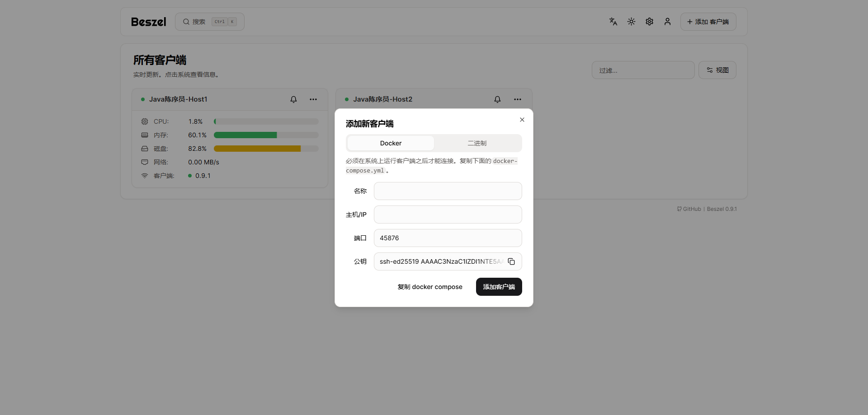Click the 主机/IP input field

tap(448, 214)
